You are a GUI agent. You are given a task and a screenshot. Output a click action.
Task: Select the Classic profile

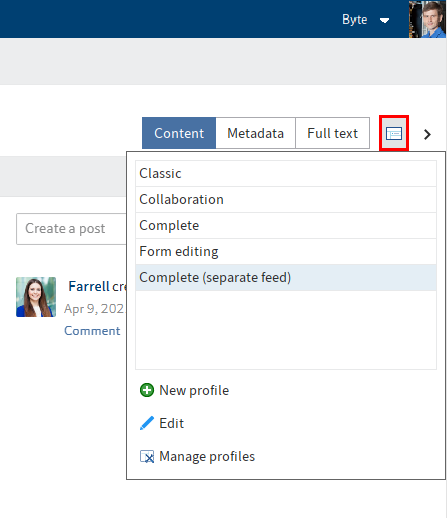[286, 173]
